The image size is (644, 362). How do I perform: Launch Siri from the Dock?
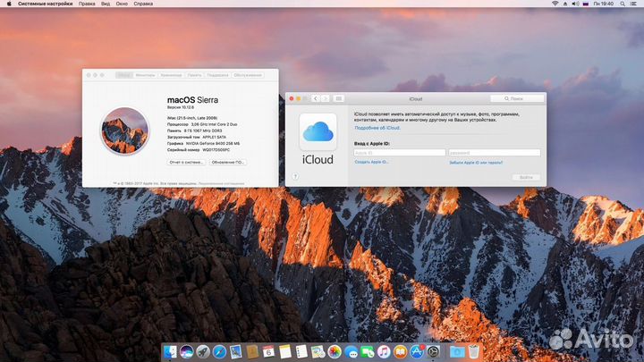pos(186,352)
